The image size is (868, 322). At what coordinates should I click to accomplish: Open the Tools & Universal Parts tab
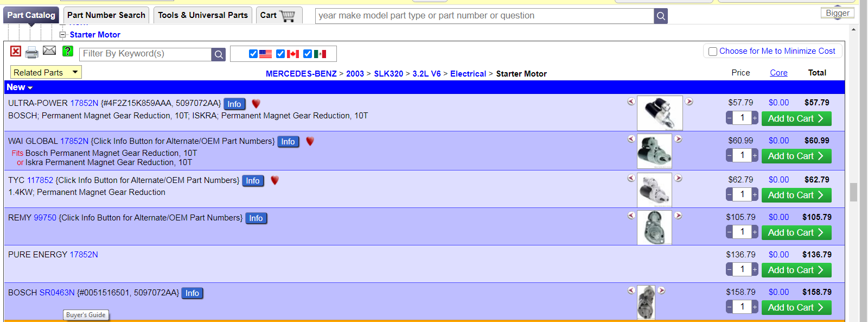coord(203,15)
